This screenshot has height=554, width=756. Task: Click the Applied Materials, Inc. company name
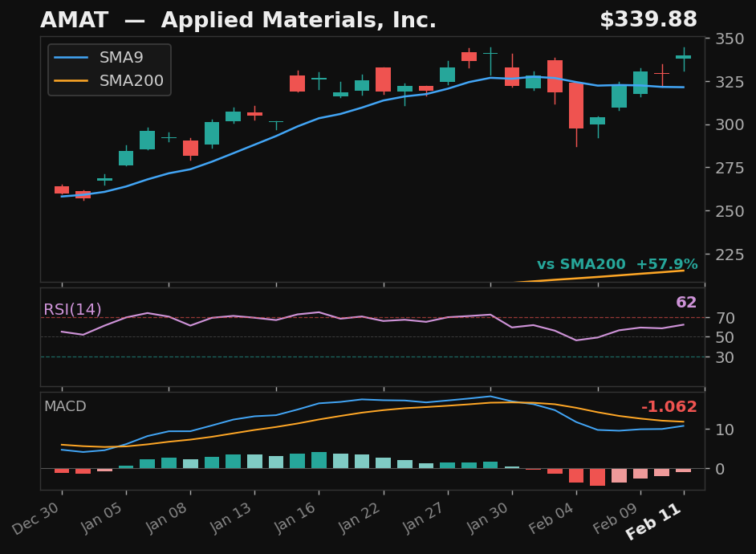299,20
